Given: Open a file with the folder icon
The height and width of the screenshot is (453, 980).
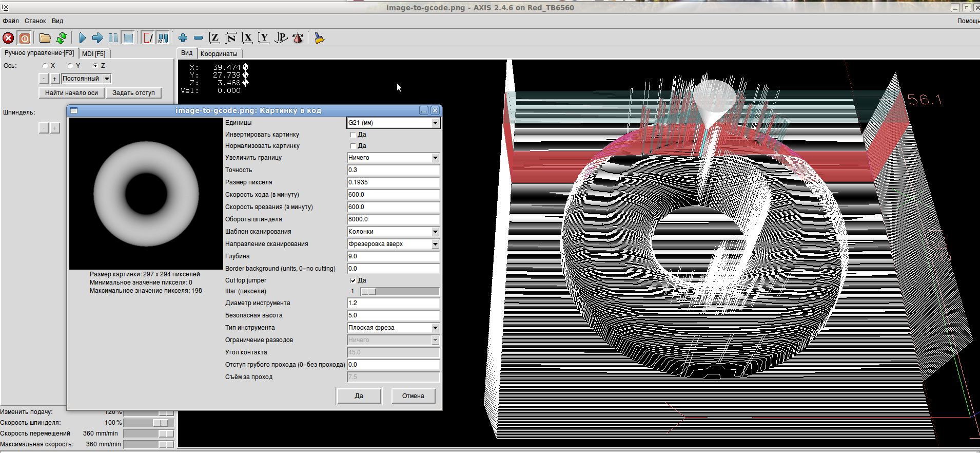Looking at the screenshot, I should (45, 38).
